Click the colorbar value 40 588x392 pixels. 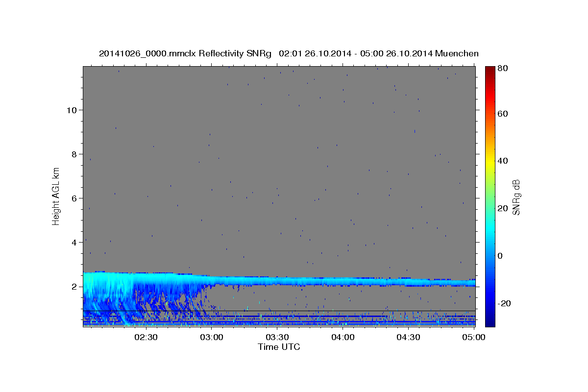coord(504,161)
